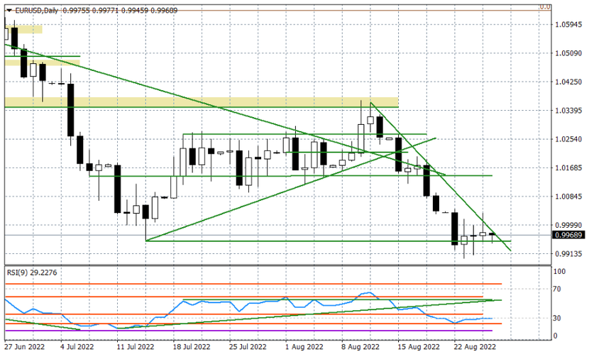Click the 1 Aug 2022 date label

[304, 347]
